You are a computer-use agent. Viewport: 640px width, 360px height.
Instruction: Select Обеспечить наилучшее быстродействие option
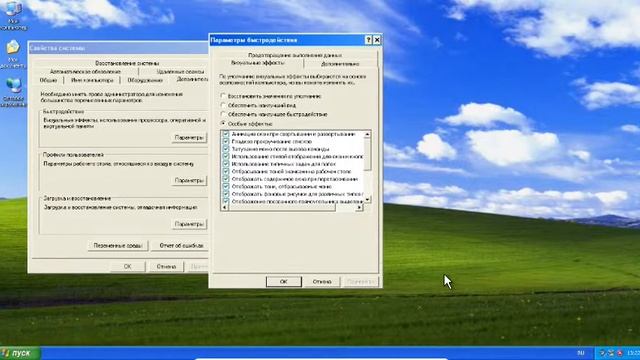click(x=274, y=114)
